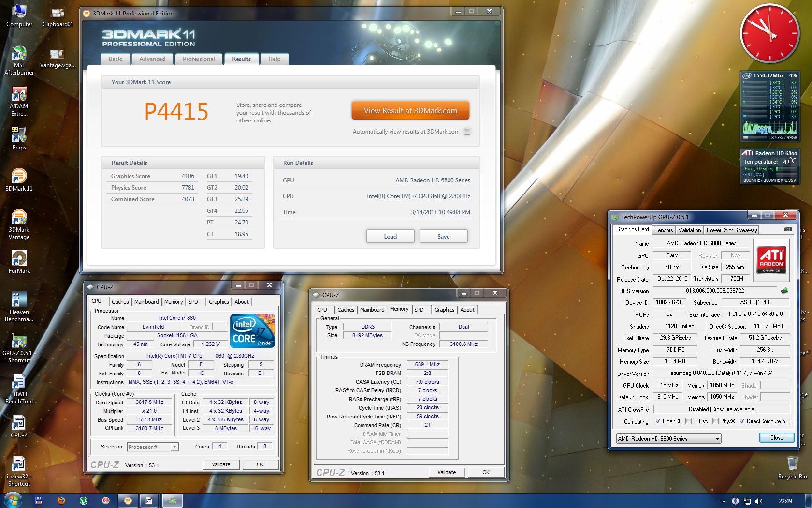Click the red analog clock gadget
Image resolution: width=812 pixels, height=508 pixels.
[x=769, y=33]
